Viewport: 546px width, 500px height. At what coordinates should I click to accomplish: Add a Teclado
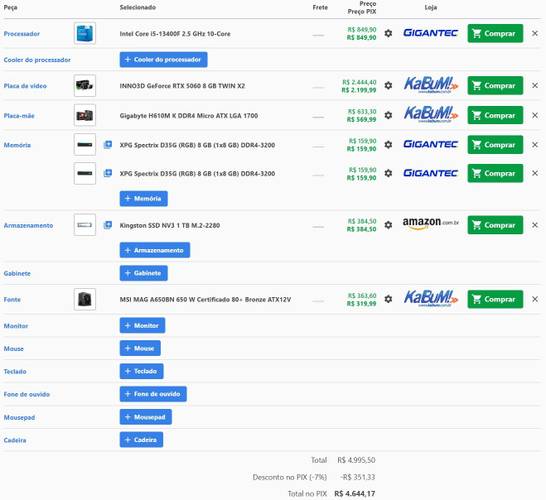[141, 371]
